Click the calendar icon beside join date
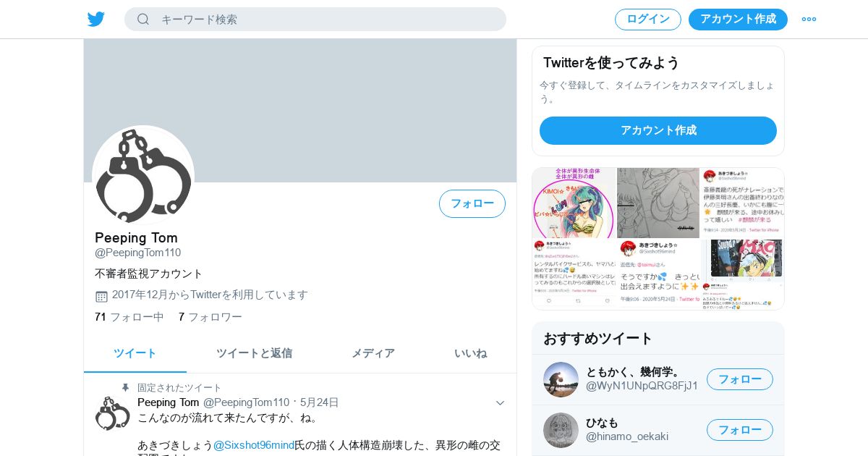868x456 pixels. (x=101, y=296)
